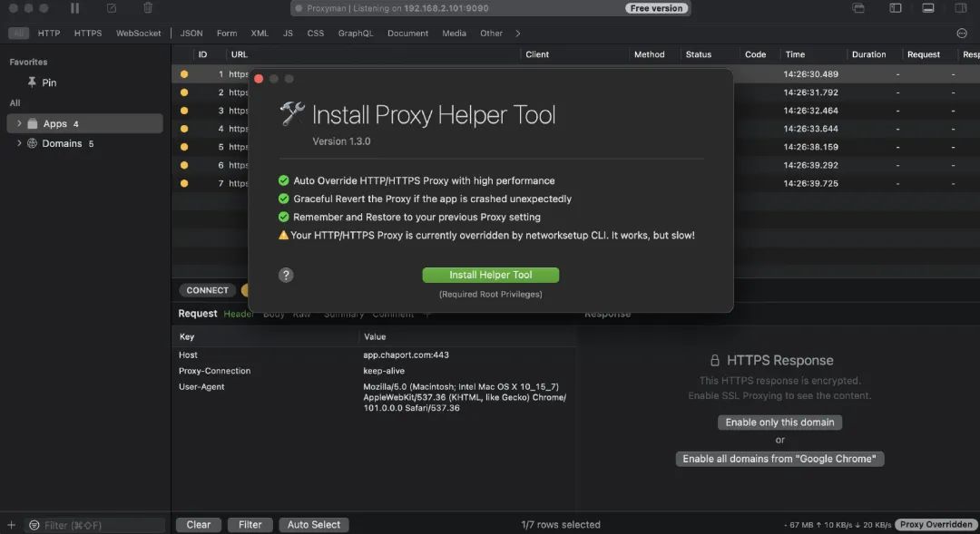980x534 pixels.
Task: Select the JS filter tab
Action: coord(288,34)
